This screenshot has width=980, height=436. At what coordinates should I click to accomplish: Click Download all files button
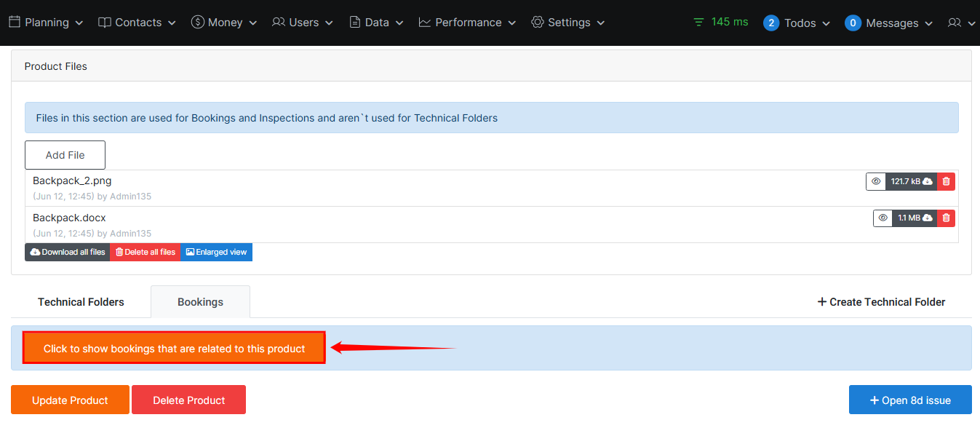pyautogui.click(x=68, y=252)
